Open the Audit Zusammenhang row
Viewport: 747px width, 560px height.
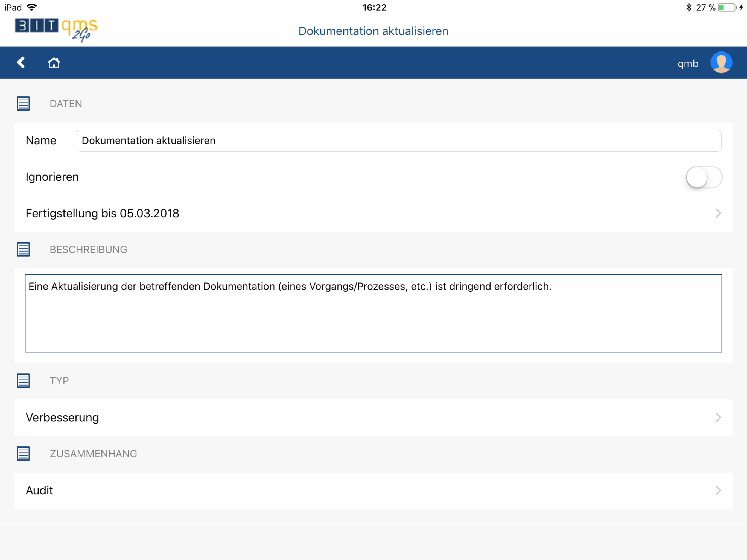click(x=373, y=491)
